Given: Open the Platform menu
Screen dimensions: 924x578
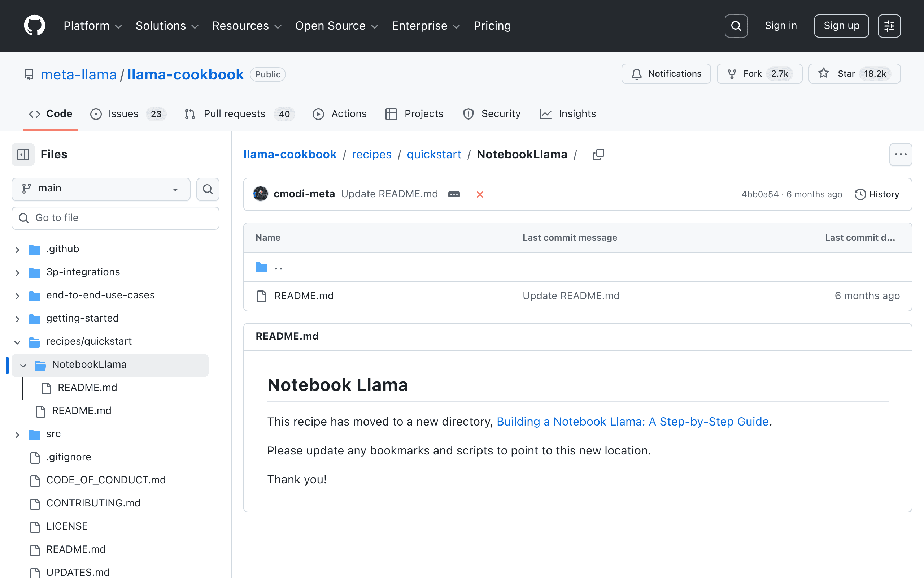Looking at the screenshot, I should tap(92, 26).
